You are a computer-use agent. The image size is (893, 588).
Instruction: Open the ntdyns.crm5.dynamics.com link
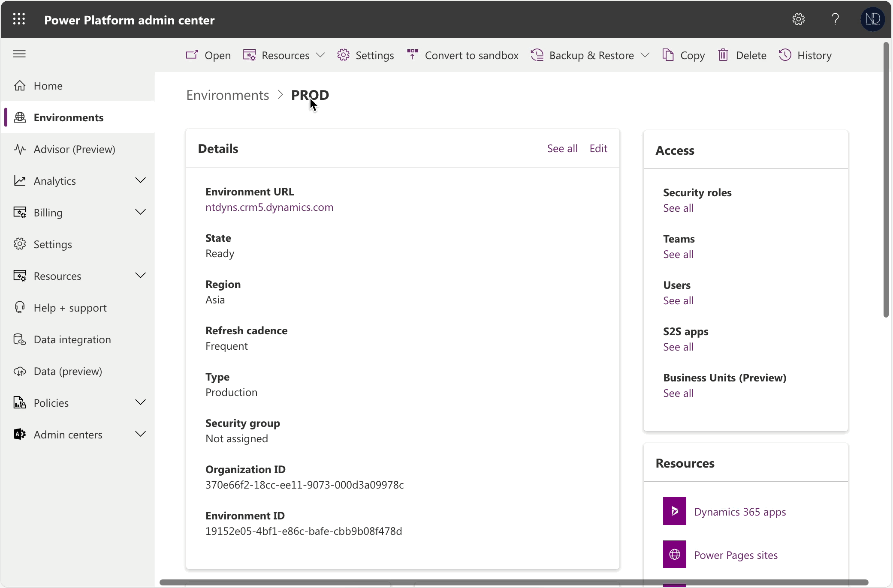[269, 207]
